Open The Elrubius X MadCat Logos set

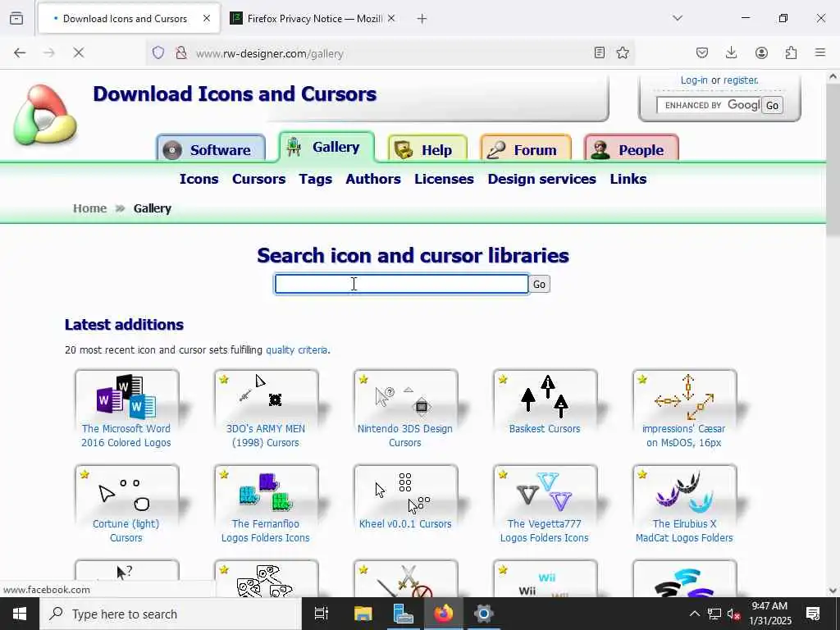(684, 504)
